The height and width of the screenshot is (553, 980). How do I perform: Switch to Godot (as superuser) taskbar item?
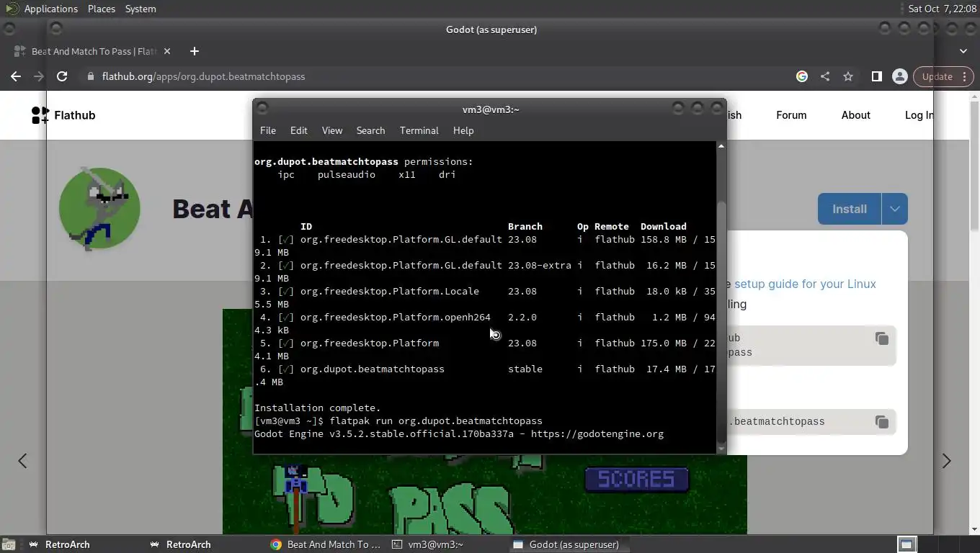coord(568,544)
